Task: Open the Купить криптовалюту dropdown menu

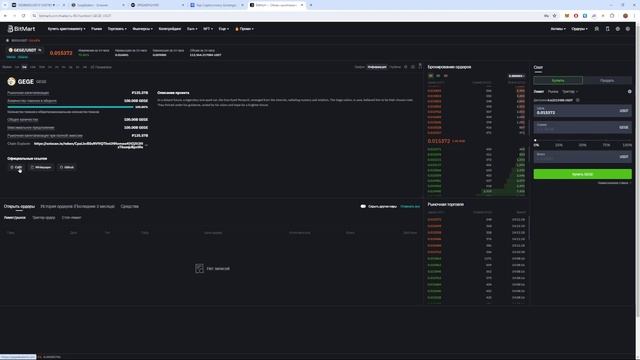Action: [x=67, y=29]
